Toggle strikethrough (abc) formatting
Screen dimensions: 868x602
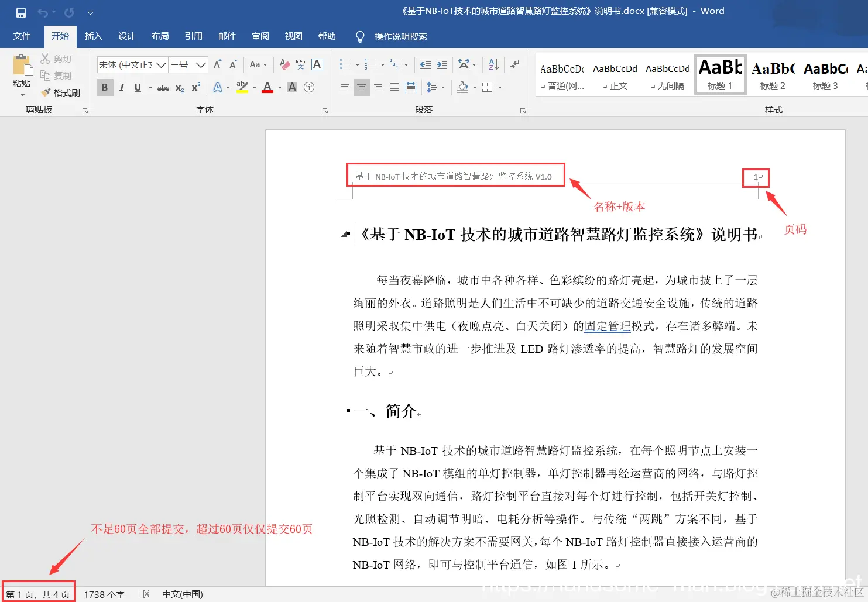click(x=163, y=88)
